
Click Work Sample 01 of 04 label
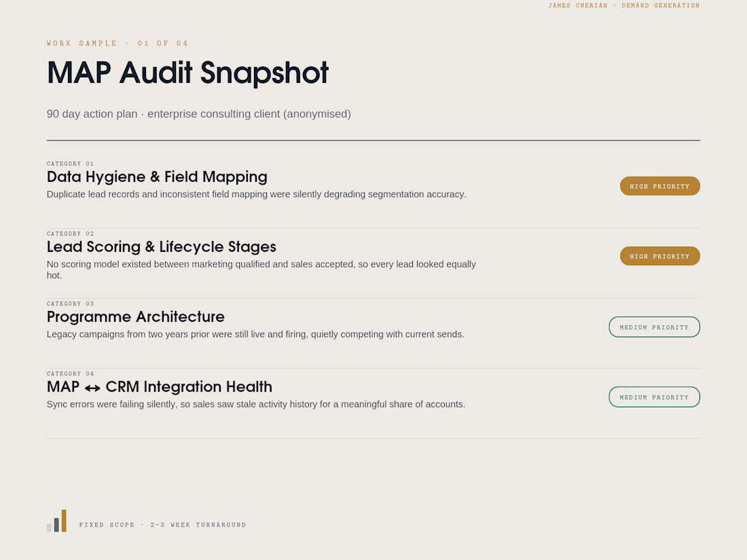click(117, 43)
